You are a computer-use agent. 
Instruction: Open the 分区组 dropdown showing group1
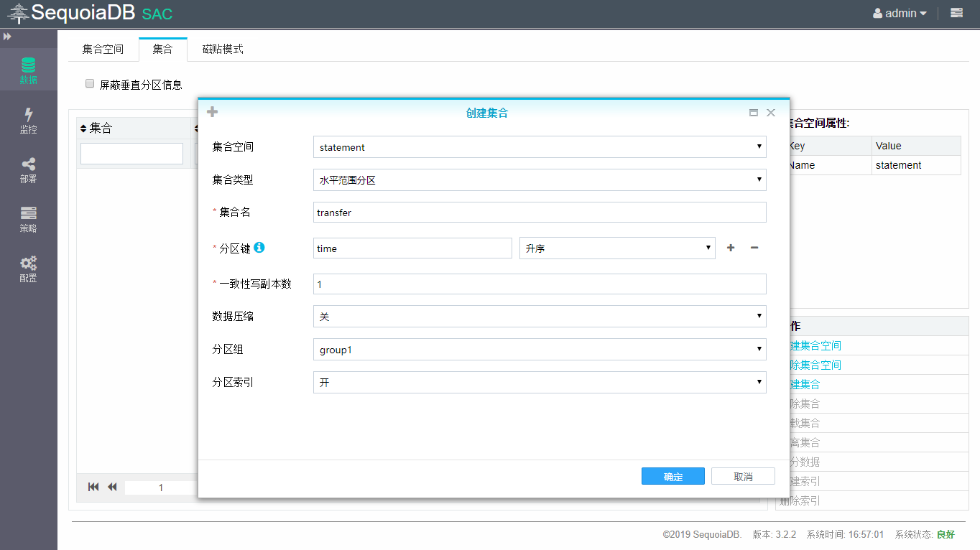click(540, 350)
